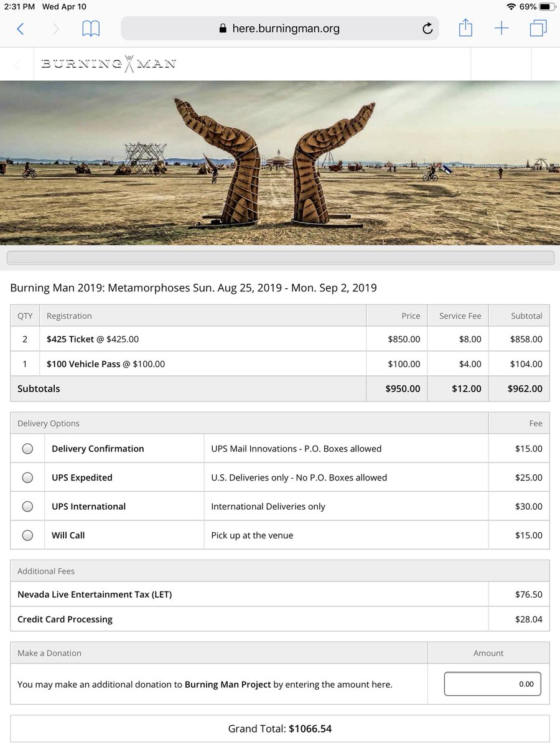Open Safari bookmarks book icon

point(91,29)
